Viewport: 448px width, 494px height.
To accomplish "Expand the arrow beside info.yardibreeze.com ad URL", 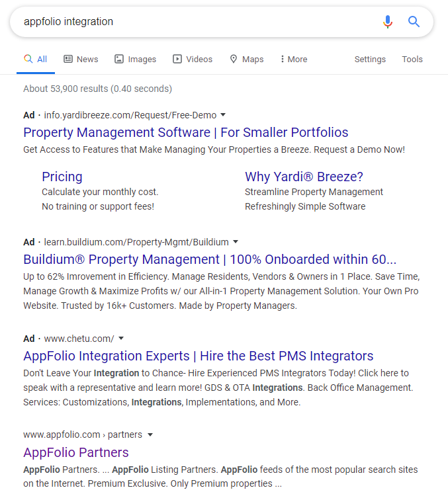I will [223, 115].
